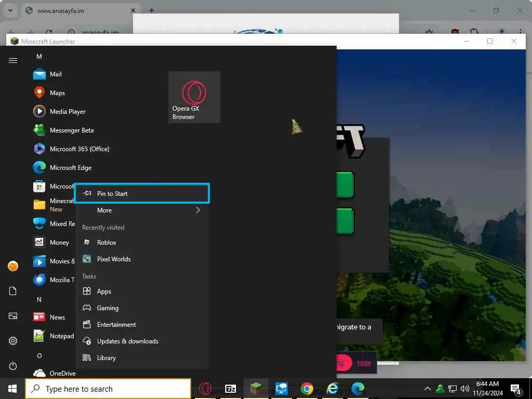The image size is (532, 399).
Task: Open Settings gear in Start rail
Action: 13,341
